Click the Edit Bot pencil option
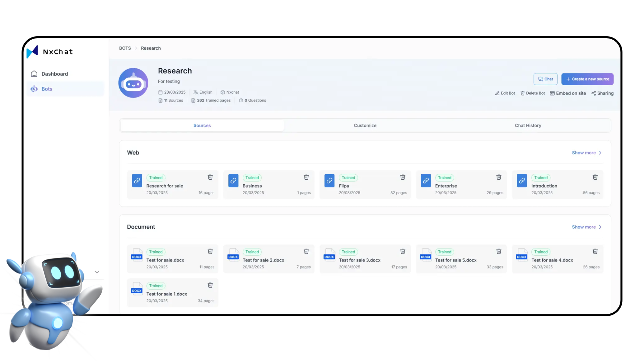This screenshot has height=362, width=644. pyautogui.click(x=505, y=93)
